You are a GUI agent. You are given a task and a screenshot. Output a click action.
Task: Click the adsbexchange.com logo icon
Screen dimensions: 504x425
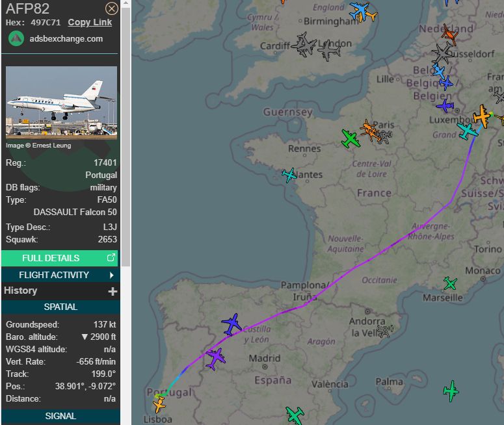16,38
